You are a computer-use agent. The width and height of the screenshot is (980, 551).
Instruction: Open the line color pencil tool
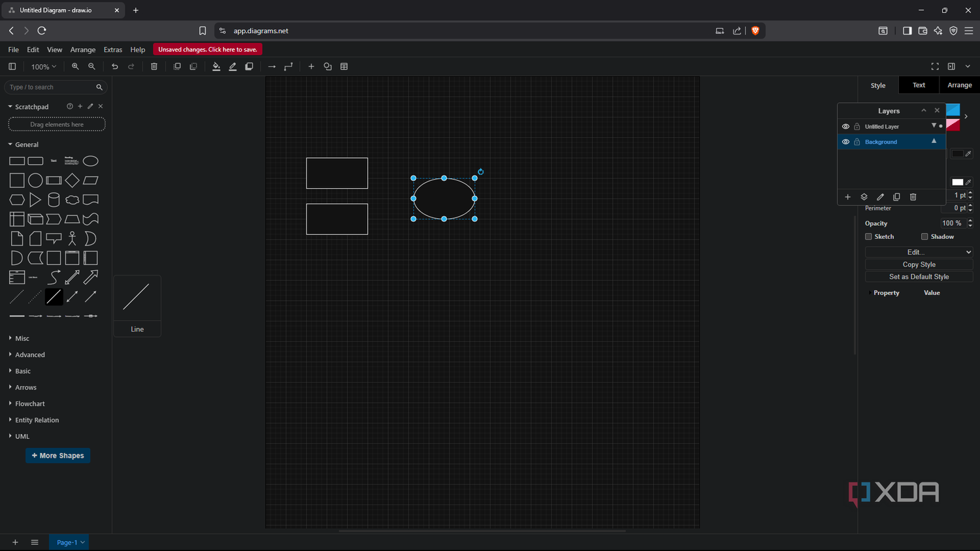tap(233, 67)
